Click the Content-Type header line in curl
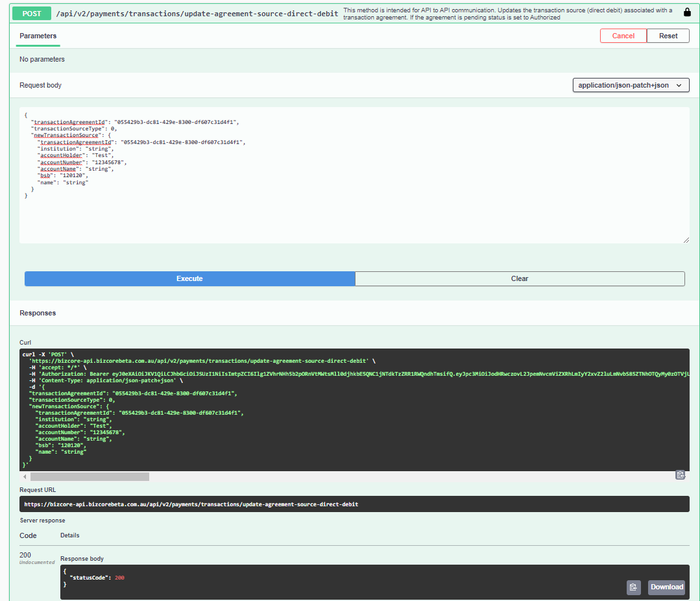 point(106,380)
